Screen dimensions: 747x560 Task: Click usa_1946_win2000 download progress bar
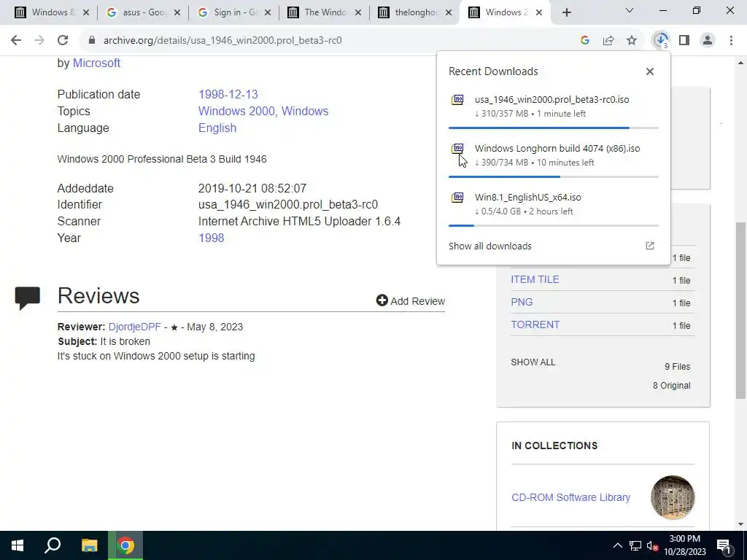(554, 128)
